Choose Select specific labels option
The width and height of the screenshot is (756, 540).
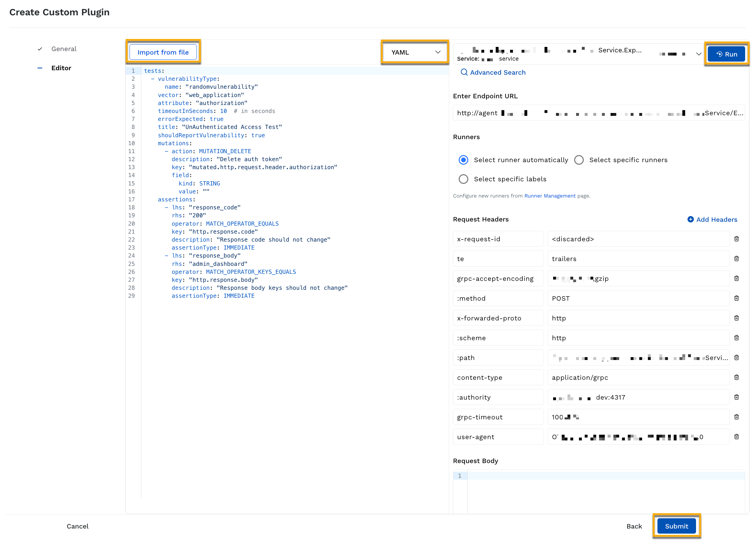click(463, 179)
